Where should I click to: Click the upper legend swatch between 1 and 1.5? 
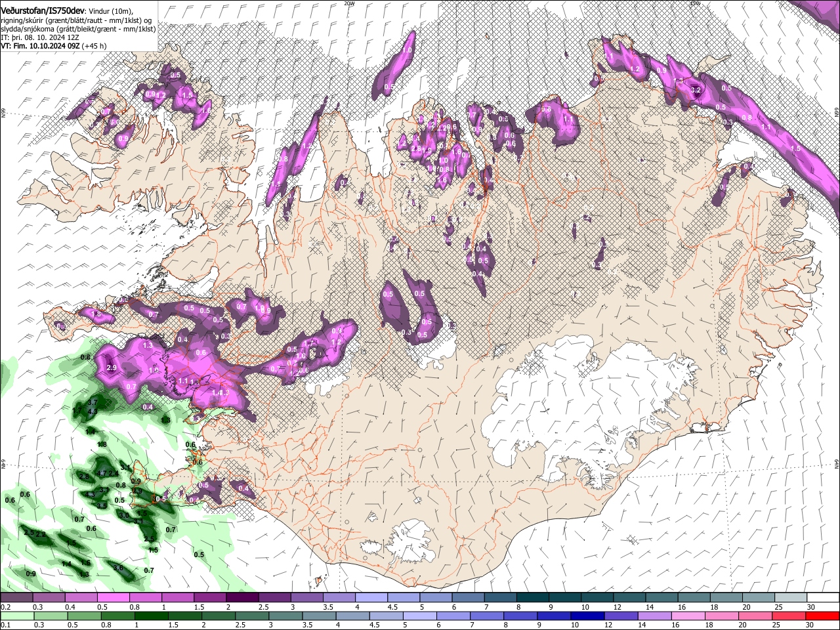pos(178,598)
